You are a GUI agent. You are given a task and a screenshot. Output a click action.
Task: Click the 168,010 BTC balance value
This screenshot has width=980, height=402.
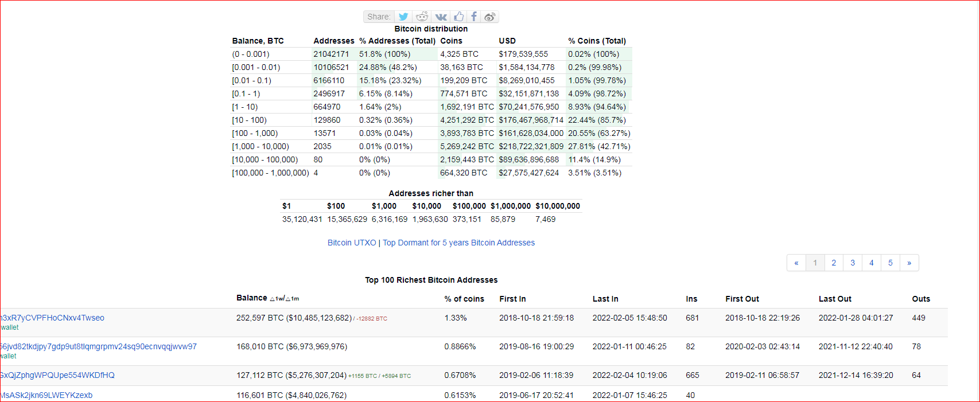[x=260, y=346]
